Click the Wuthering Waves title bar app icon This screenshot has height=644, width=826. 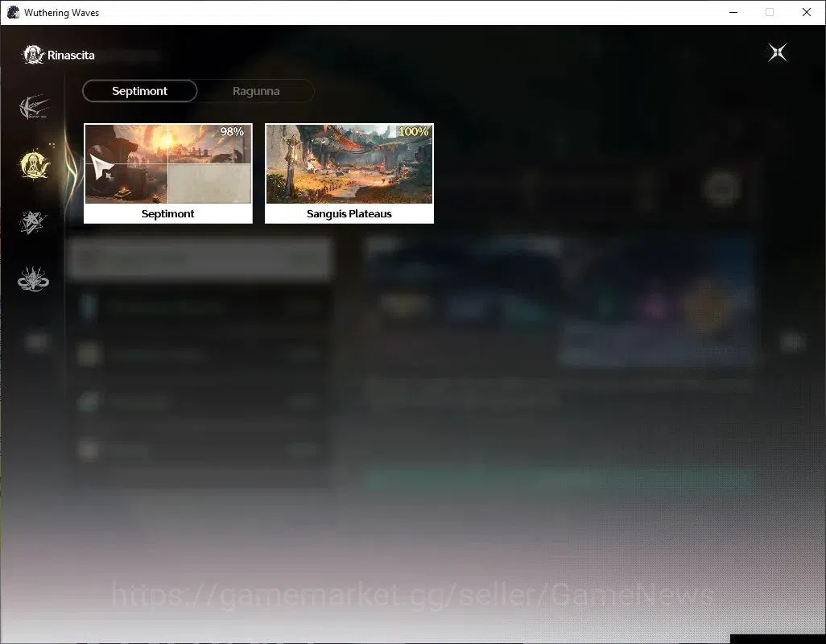pos(13,12)
